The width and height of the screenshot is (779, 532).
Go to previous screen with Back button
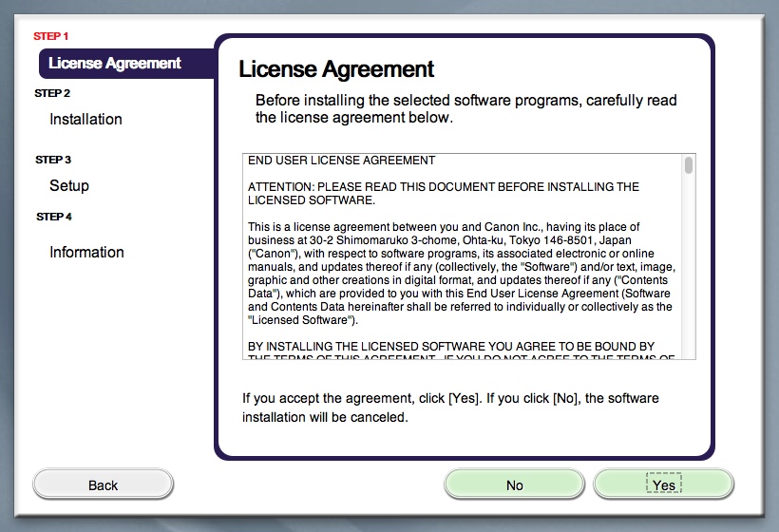tap(103, 484)
